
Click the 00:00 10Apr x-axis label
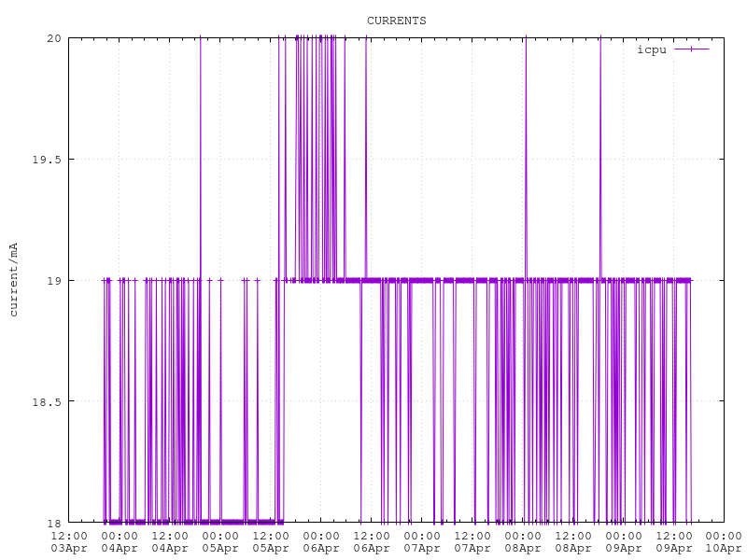pyautogui.click(x=724, y=542)
